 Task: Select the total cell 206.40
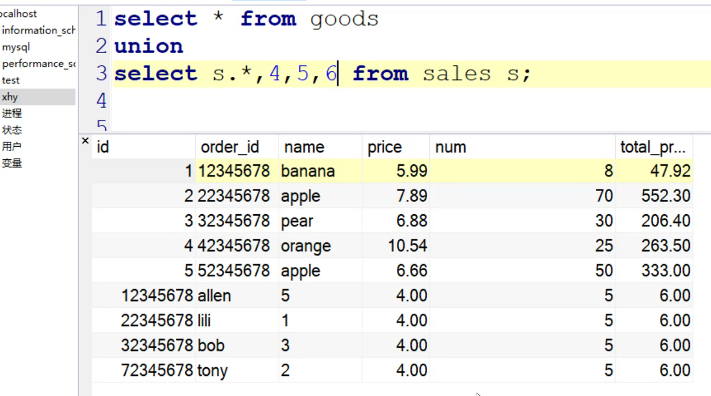tap(654, 221)
